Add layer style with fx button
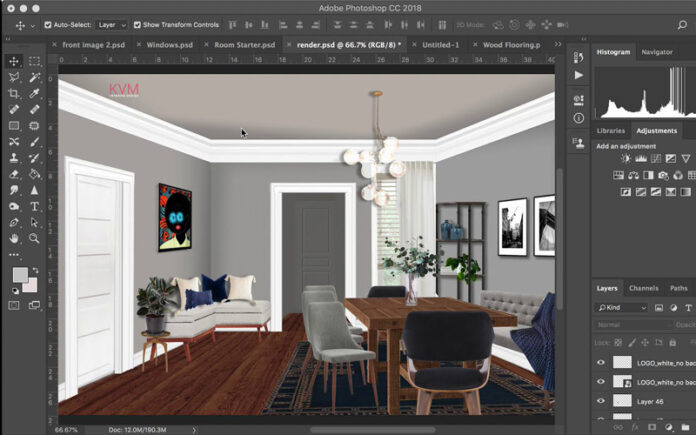The image size is (696, 435). 635,427
